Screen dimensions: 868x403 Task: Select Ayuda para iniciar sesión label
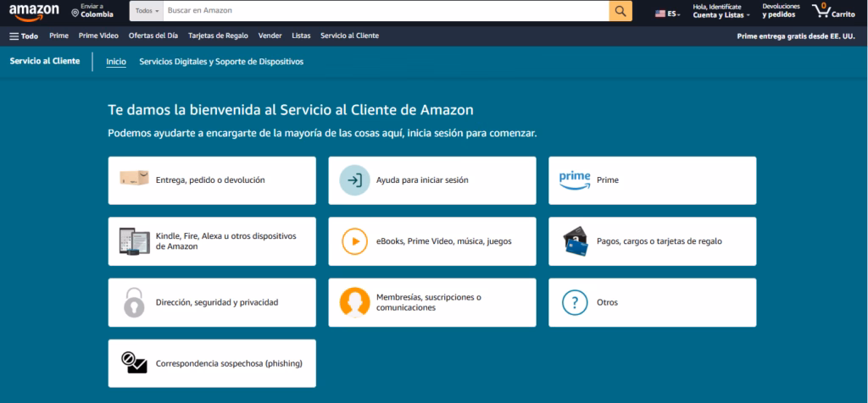pos(422,180)
